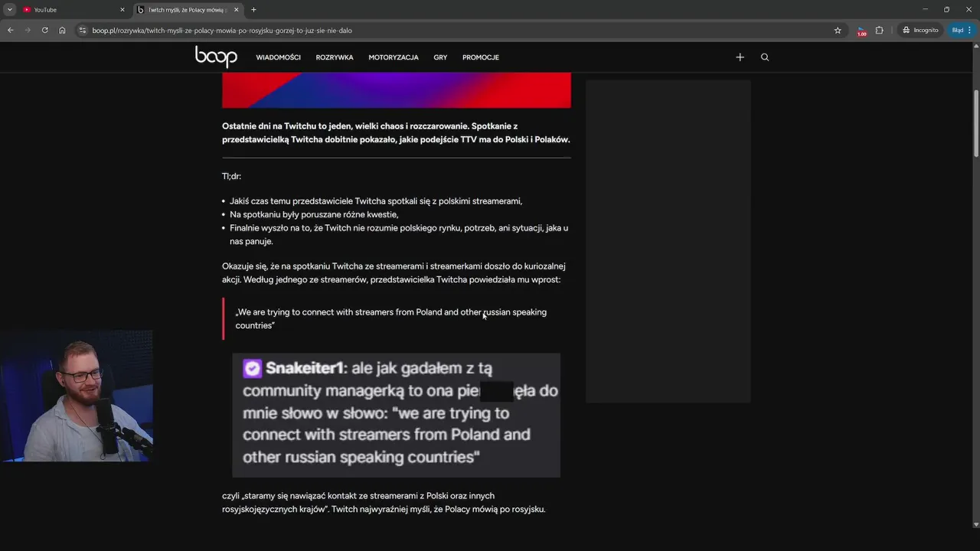This screenshot has width=980, height=551.
Task: Go to the boop logo homepage
Action: point(216,57)
